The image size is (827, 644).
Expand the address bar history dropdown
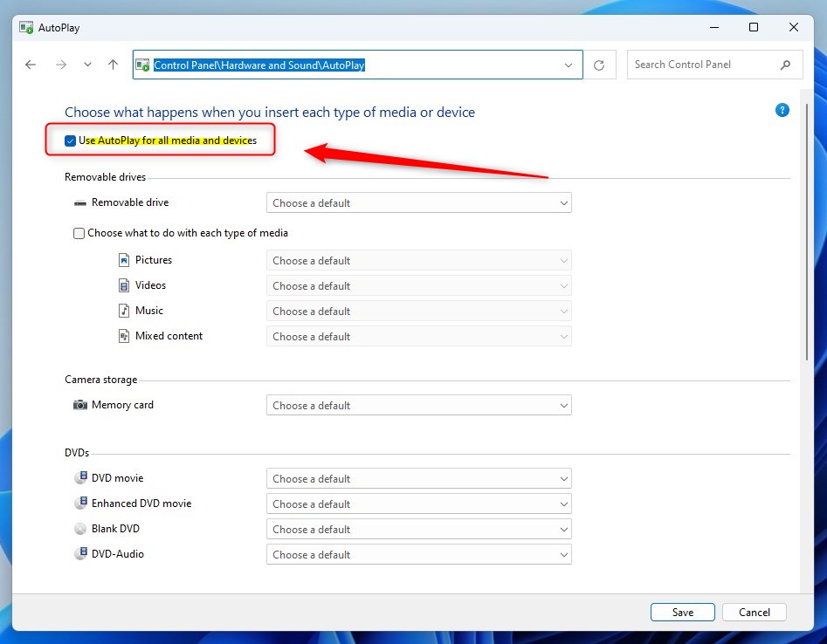(x=569, y=65)
